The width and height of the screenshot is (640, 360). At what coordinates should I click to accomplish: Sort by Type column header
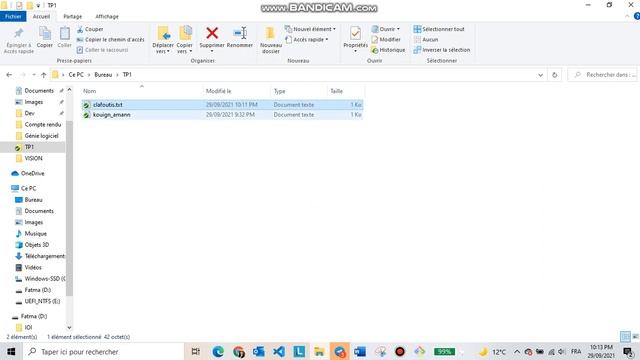tap(298, 91)
